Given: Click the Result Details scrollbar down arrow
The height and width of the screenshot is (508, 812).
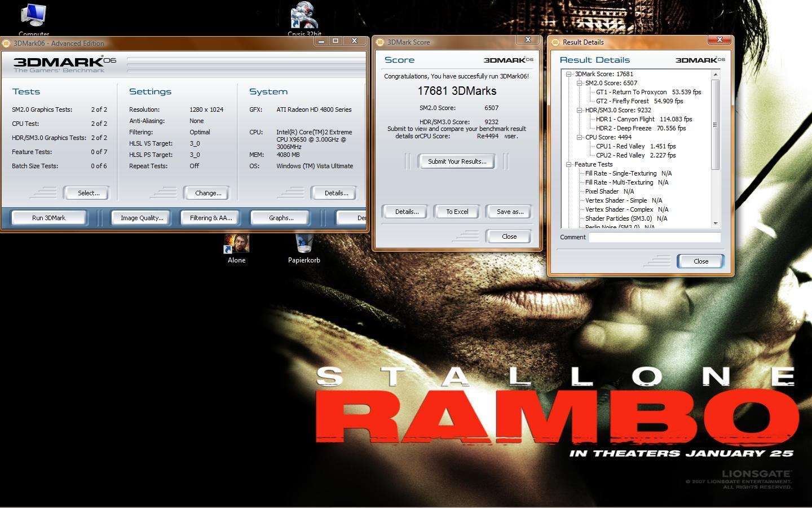Looking at the screenshot, I should [x=716, y=224].
